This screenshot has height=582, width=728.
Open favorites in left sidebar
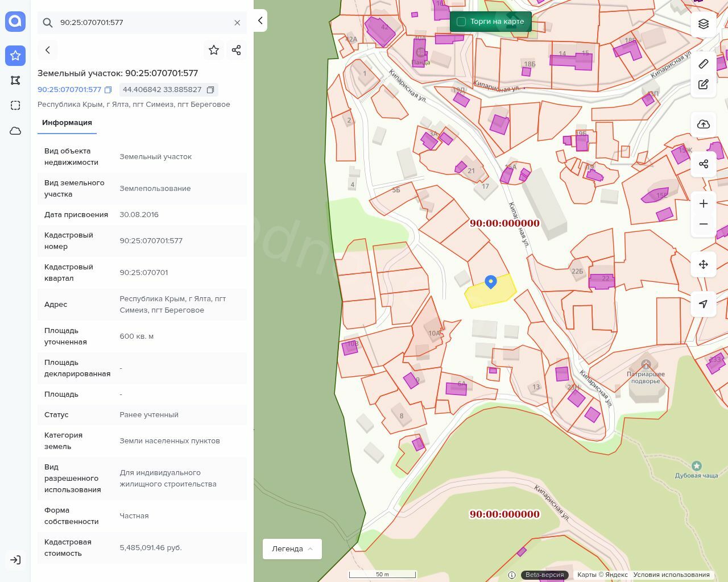pyautogui.click(x=15, y=55)
